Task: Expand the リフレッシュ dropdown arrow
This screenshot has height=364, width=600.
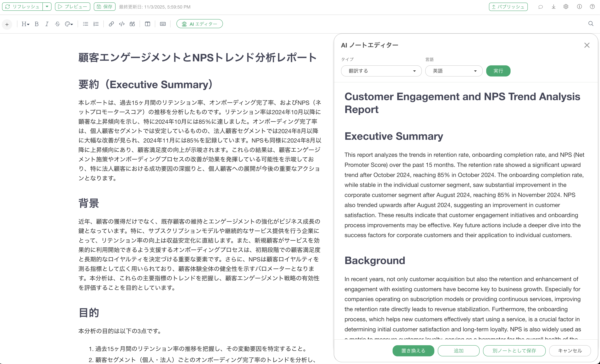Action: [x=47, y=7]
